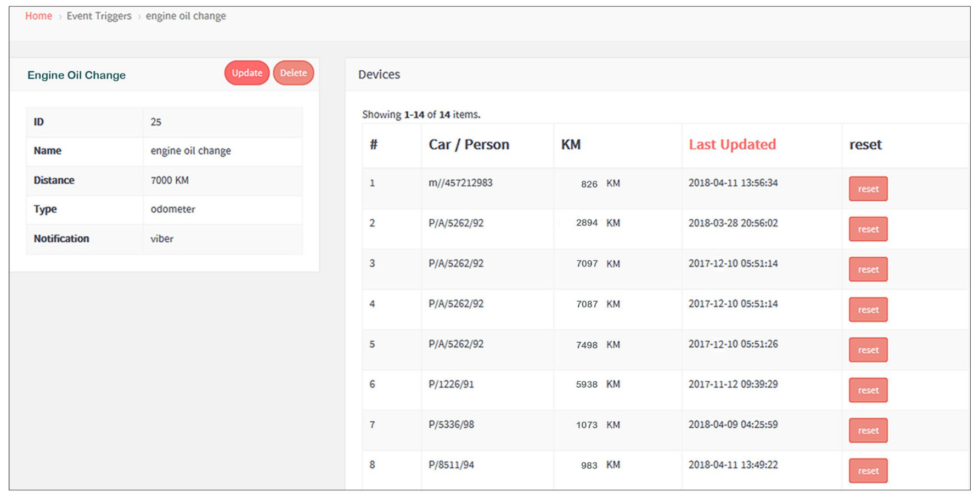
Task: Select the # column header
Action: pyautogui.click(x=374, y=145)
